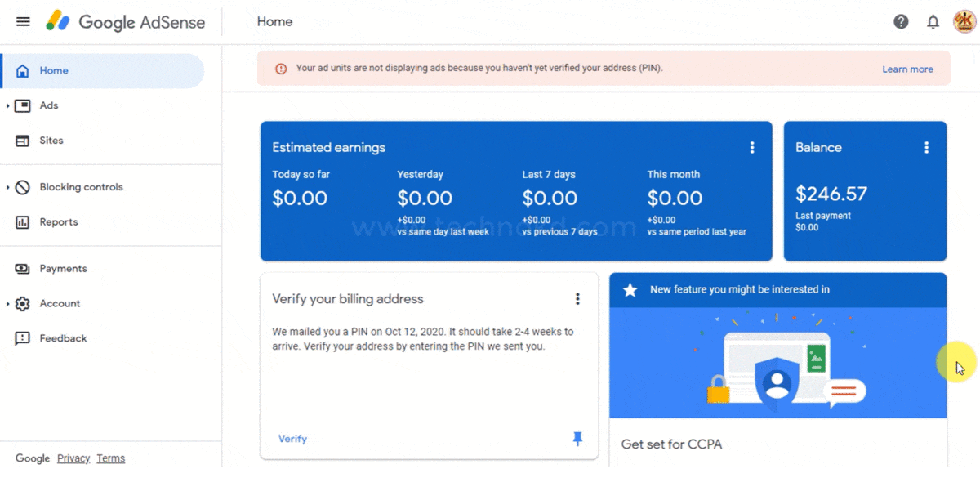
Task: Click the New feature you might be interested in text
Action: point(740,289)
